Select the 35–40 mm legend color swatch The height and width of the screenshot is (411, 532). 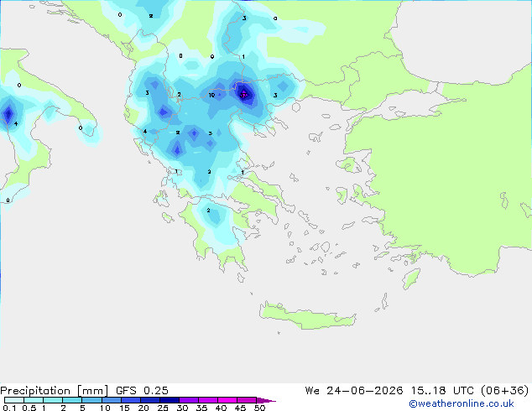pos(208,400)
